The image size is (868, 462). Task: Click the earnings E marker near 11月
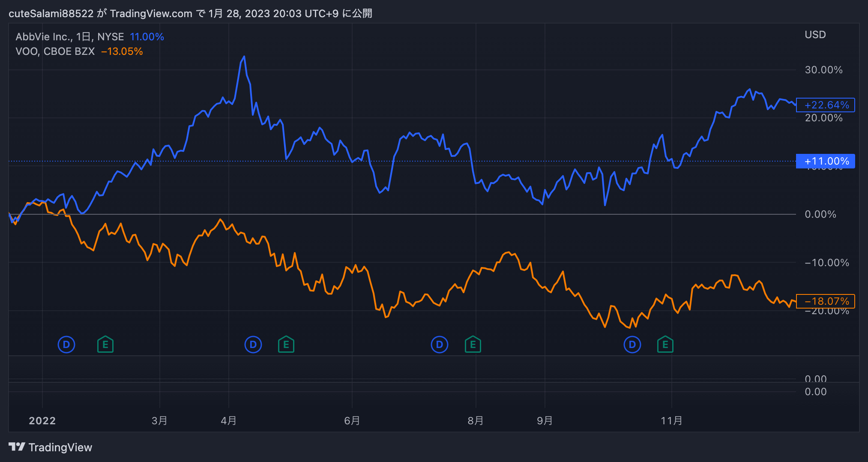(x=665, y=345)
